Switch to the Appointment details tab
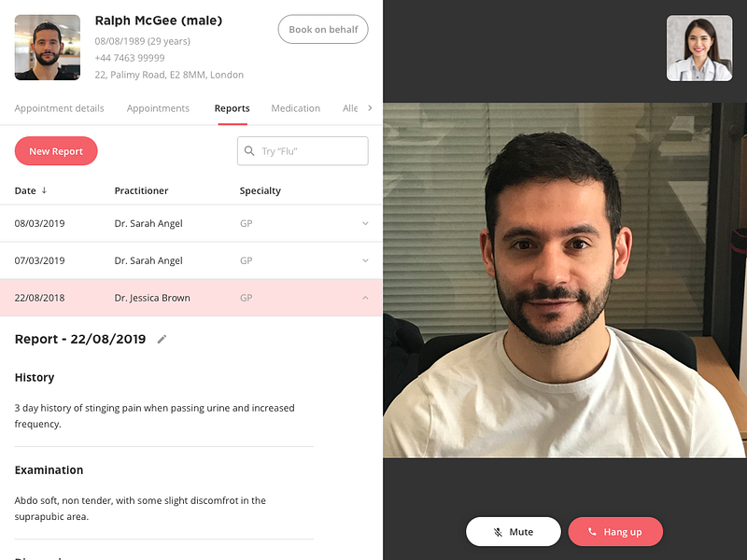This screenshot has width=747, height=560. (59, 108)
